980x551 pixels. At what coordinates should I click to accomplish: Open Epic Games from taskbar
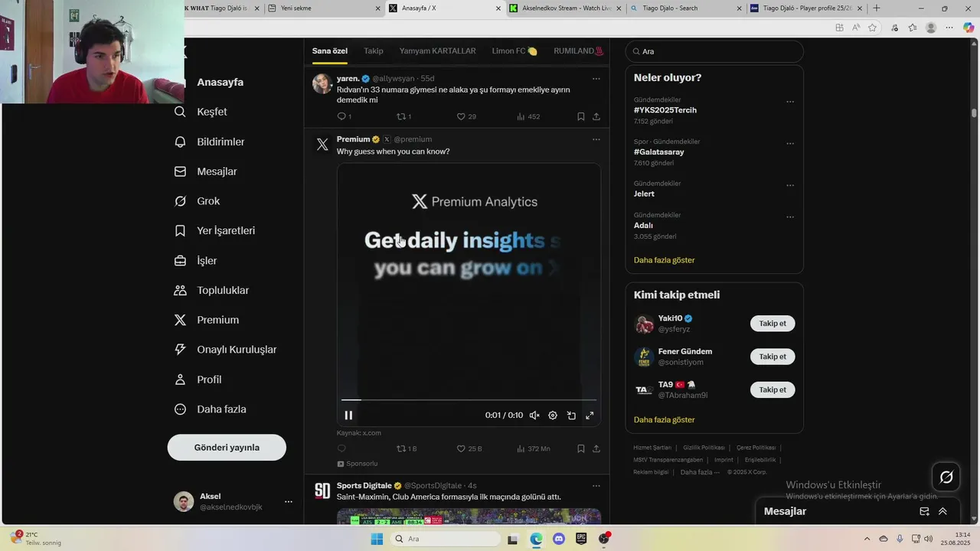point(581,539)
